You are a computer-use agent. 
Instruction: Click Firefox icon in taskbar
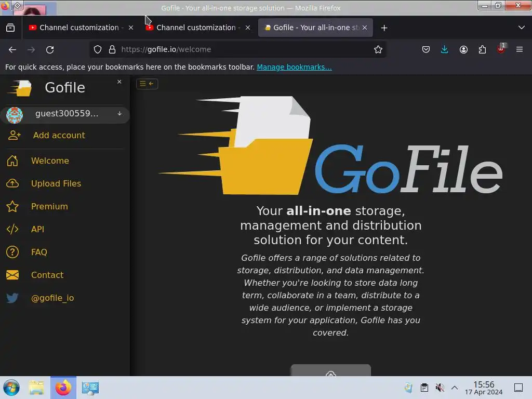coord(63,388)
